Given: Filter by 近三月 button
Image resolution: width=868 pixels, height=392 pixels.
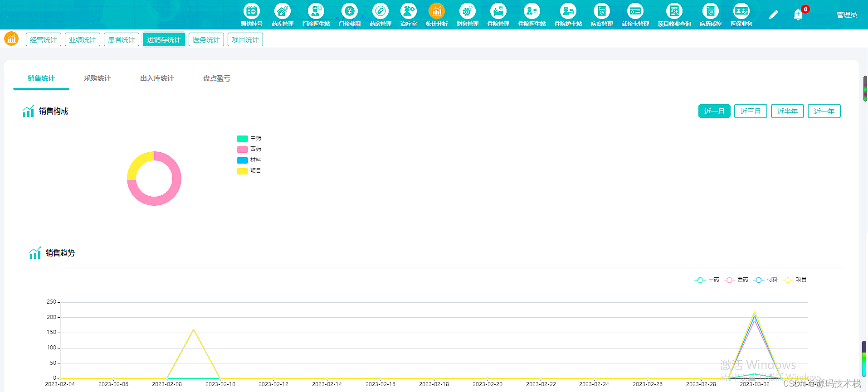Looking at the screenshot, I should pyautogui.click(x=751, y=111).
